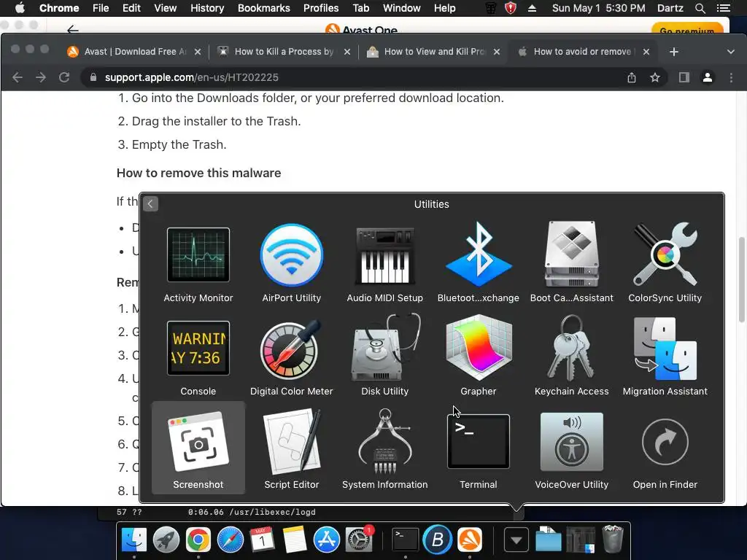The height and width of the screenshot is (560, 747).
Task: Open Bluetooth File Exchange icon
Action: [479, 255]
